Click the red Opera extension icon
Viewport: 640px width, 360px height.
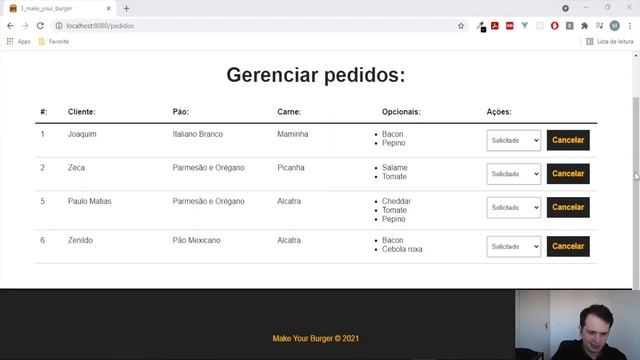[554, 26]
